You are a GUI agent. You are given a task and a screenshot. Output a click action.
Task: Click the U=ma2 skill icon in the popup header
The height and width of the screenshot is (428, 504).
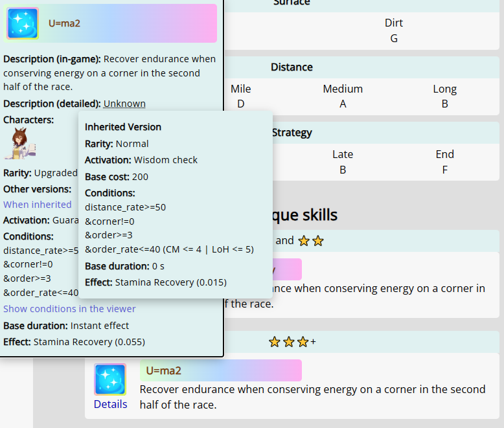tap(23, 23)
